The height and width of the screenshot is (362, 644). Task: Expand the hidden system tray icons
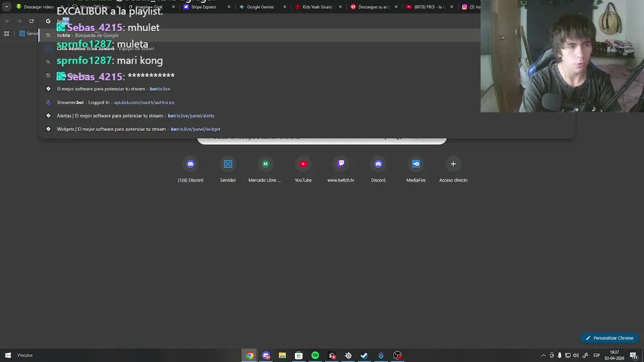[543, 355]
